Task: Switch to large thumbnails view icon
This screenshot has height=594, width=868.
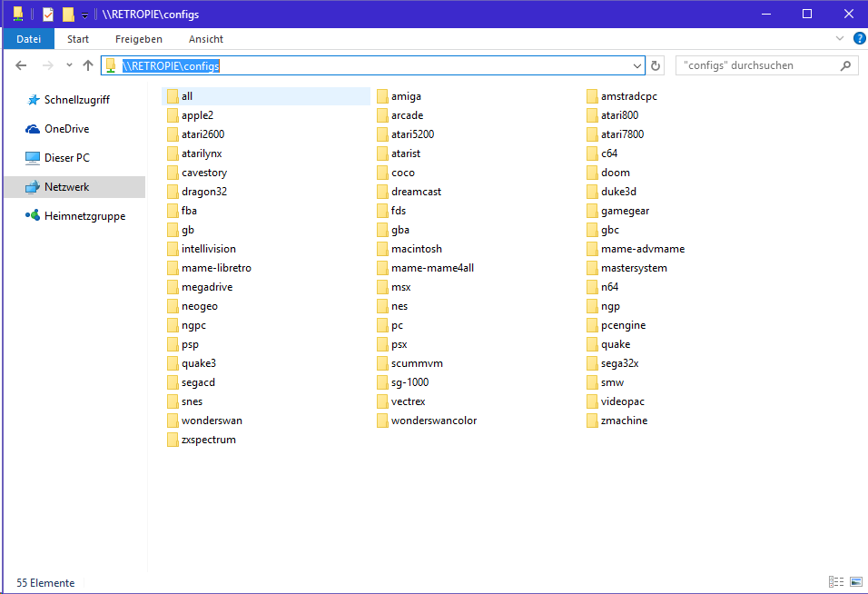Action: [855, 582]
